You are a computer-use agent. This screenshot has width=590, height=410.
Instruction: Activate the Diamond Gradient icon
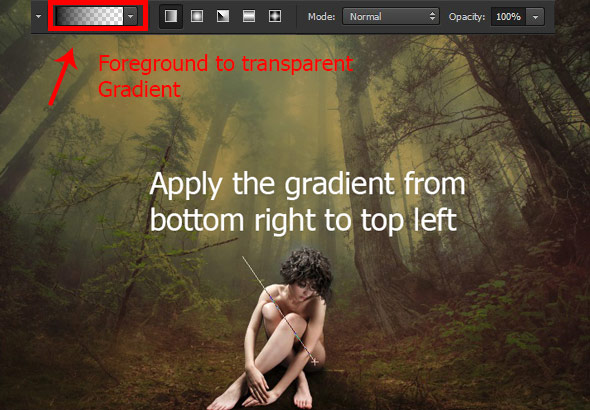pos(275,17)
